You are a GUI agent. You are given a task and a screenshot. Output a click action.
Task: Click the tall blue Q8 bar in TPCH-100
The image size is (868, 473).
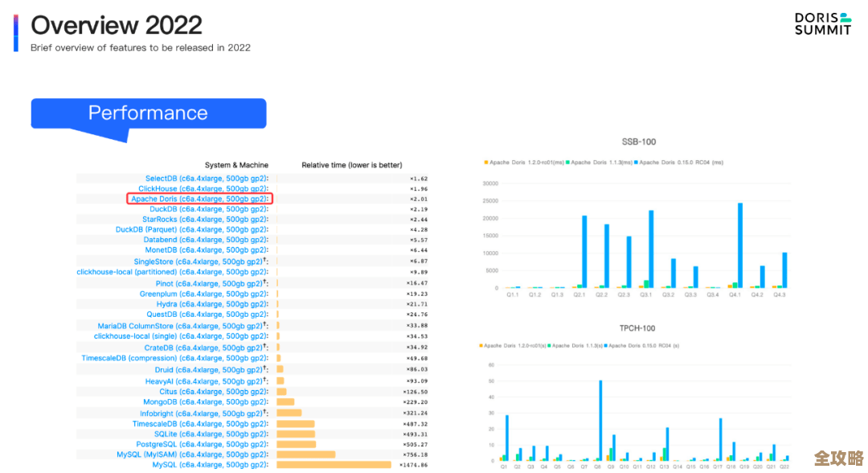600,420
